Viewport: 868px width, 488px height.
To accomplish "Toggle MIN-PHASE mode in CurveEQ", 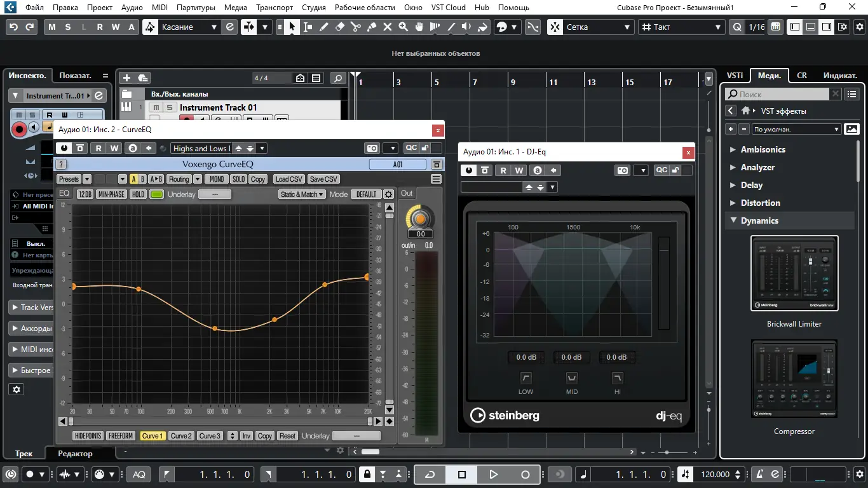I will point(111,194).
